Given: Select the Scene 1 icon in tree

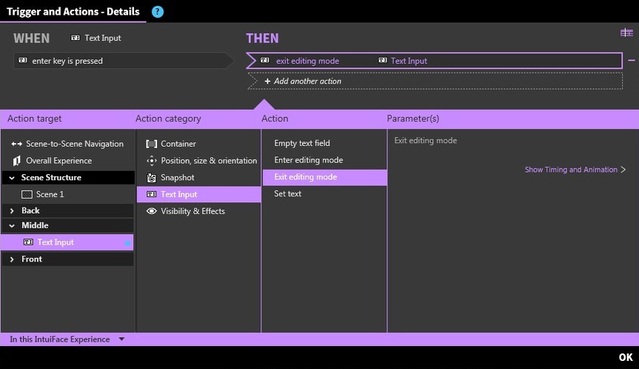Looking at the screenshot, I should [27, 194].
